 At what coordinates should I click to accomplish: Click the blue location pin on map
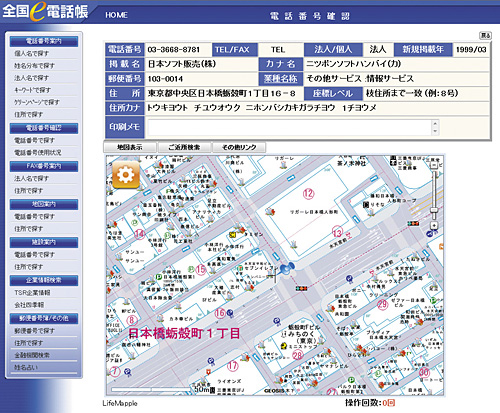287,268
